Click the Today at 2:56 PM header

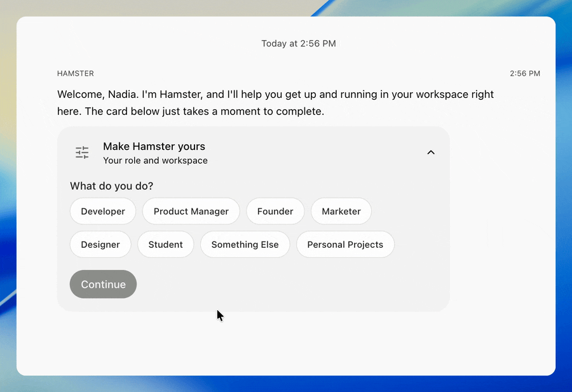click(x=299, y=43)
